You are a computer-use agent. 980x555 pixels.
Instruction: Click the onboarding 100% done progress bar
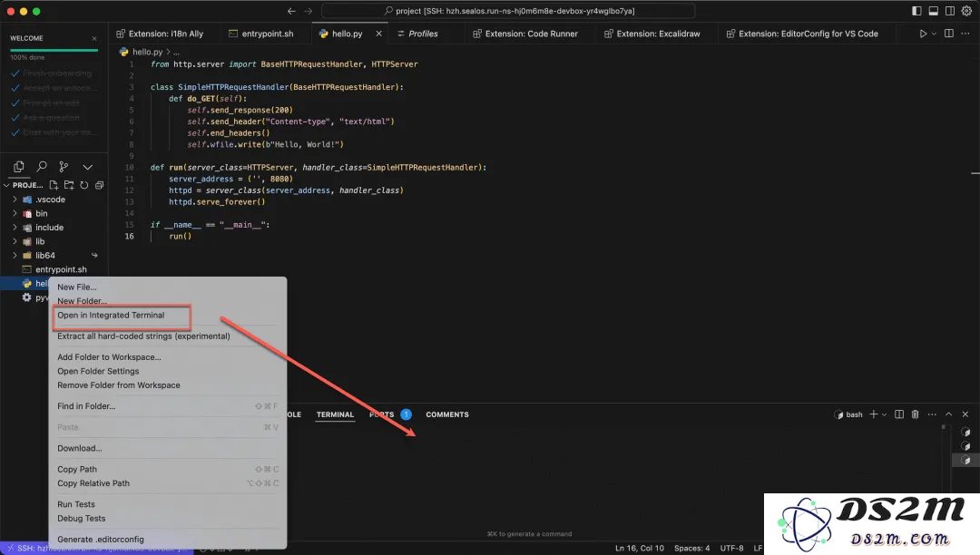(x=54, y=50)
